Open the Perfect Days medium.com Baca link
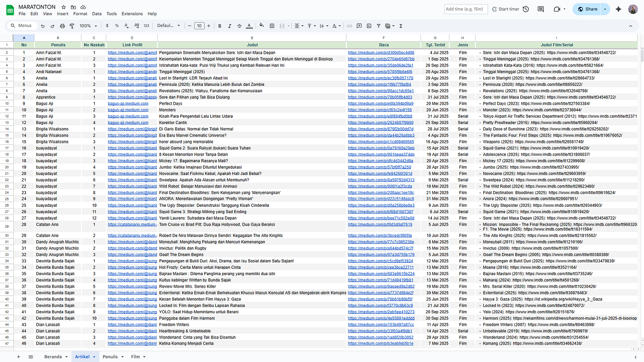This screenshot has width=644, height=362. click(x=380, y=103)
